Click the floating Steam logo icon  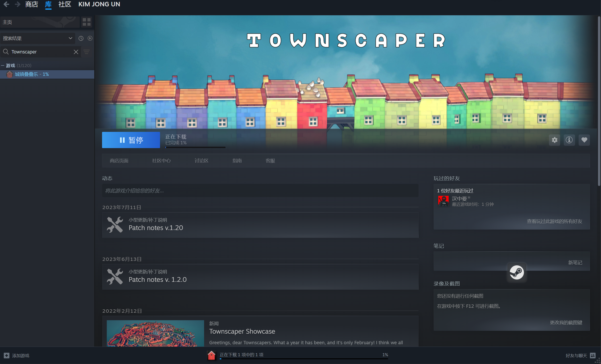point(517,272)
